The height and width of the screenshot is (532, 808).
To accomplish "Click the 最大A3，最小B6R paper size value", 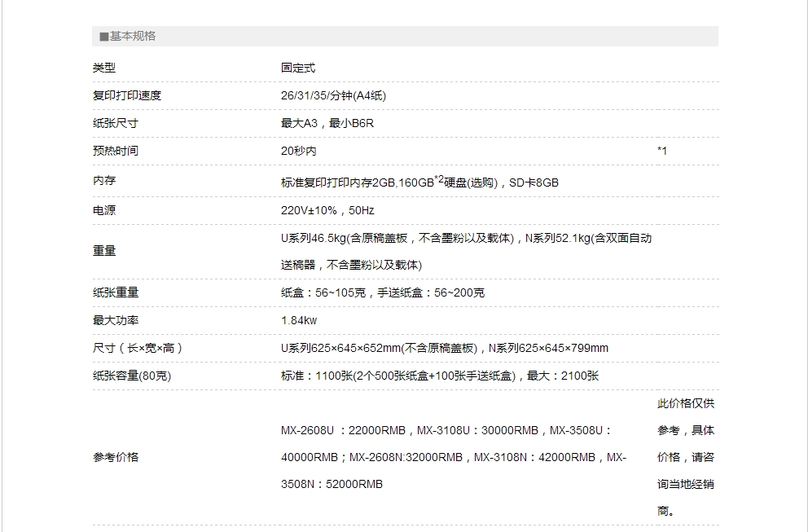I will (327, 123).
